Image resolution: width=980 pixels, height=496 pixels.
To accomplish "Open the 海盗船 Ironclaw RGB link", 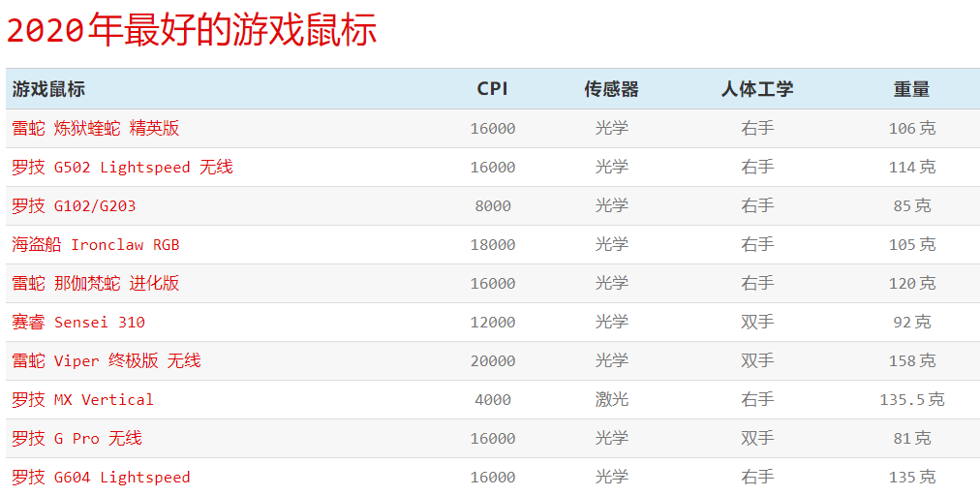I will pos(96,244).
